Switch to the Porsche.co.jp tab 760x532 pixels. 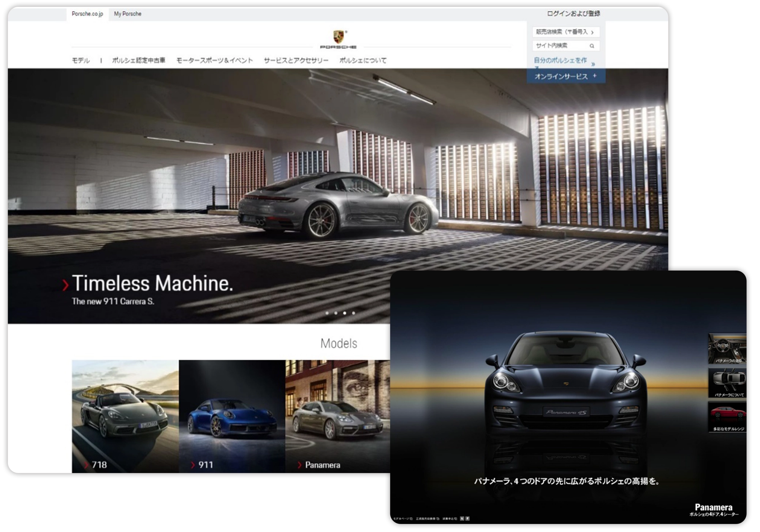click(x=87, y=14)
